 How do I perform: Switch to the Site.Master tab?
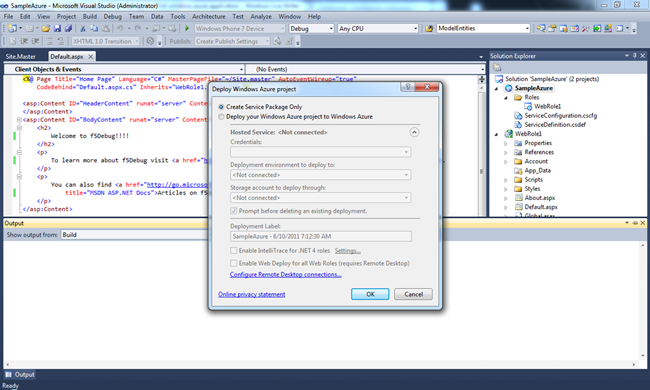click(x=21, y=56)
